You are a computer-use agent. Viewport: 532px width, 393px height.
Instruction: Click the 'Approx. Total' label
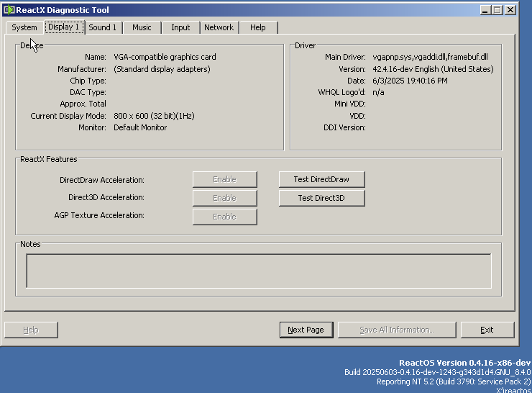(83, 104)
